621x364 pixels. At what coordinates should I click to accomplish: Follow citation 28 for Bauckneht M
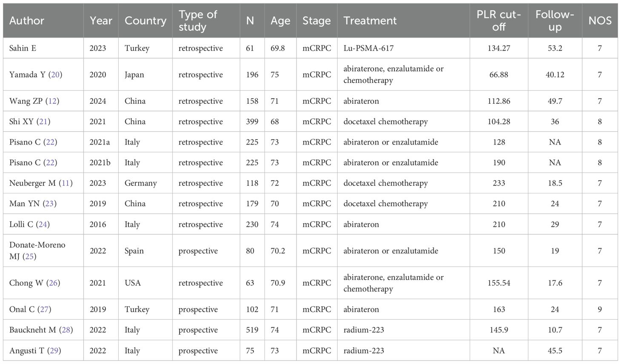(66, 330)
